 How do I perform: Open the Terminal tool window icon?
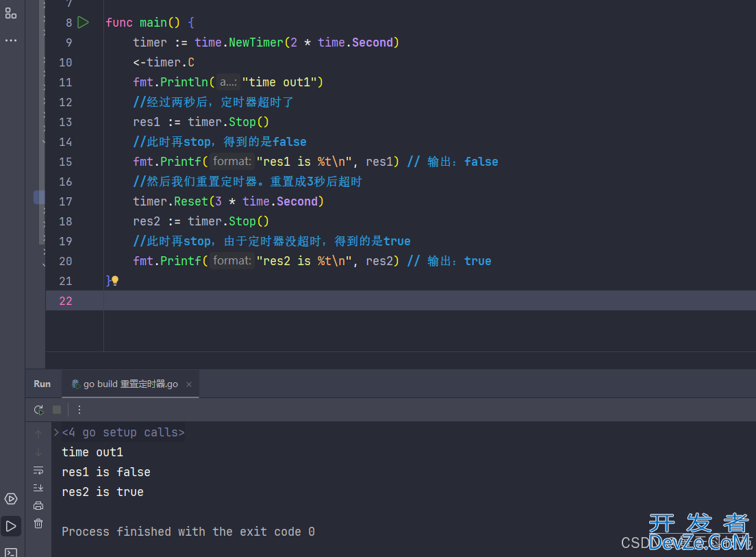click(11, 552)
